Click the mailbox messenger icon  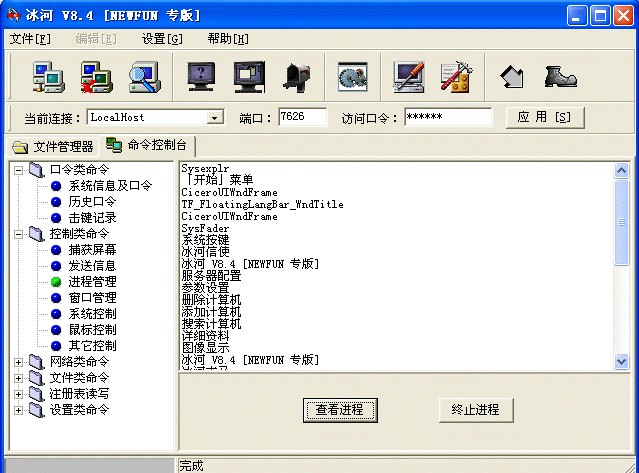coord(297,77)
